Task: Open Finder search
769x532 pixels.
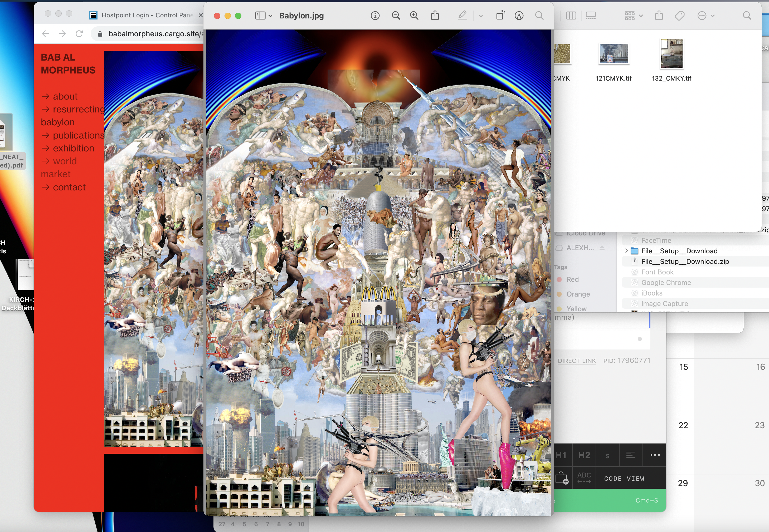Action: (747, 16)
